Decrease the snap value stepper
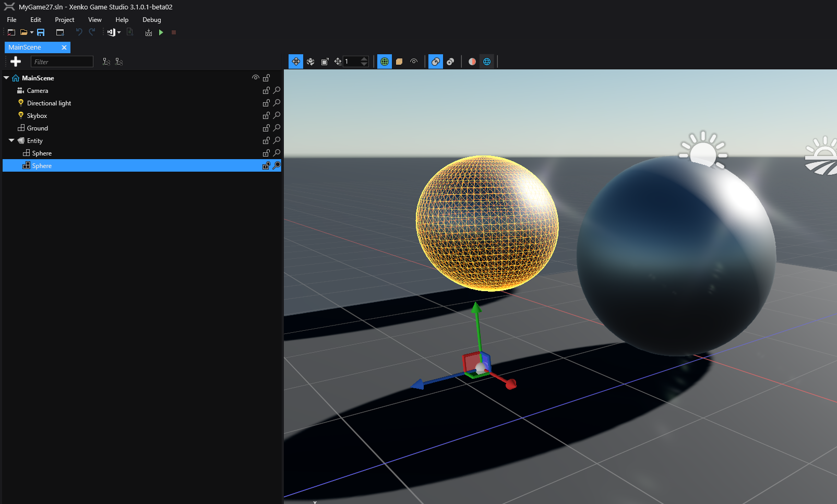 coord(364,64)
